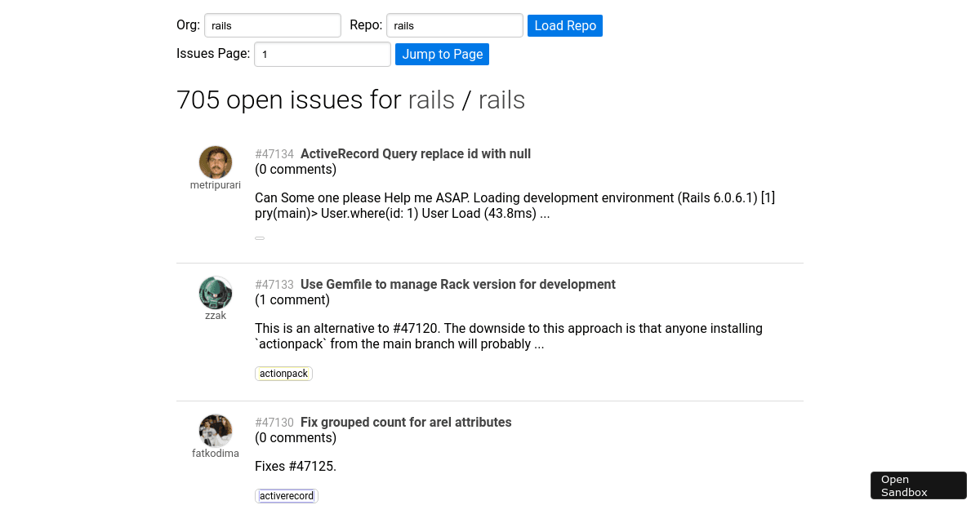The image size is (980, 514).
Task: Open issue Use Gemfile to manage Rack version
Action: (457, 284)
